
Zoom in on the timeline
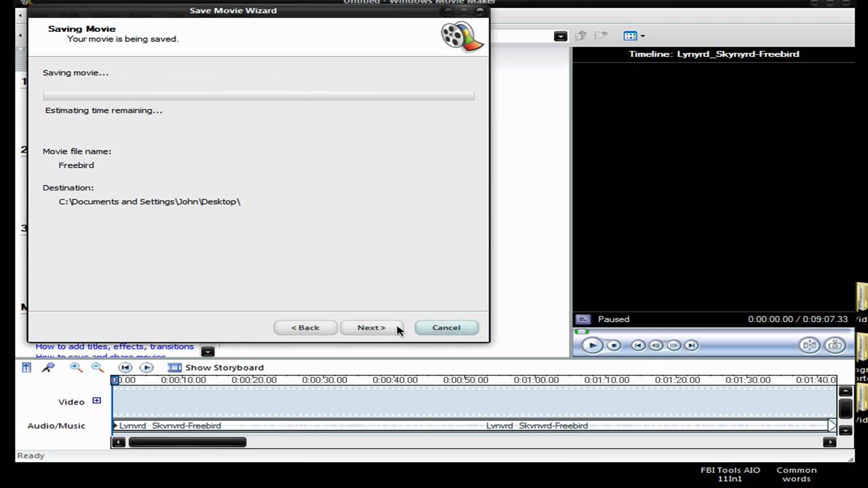coord(76,367)
